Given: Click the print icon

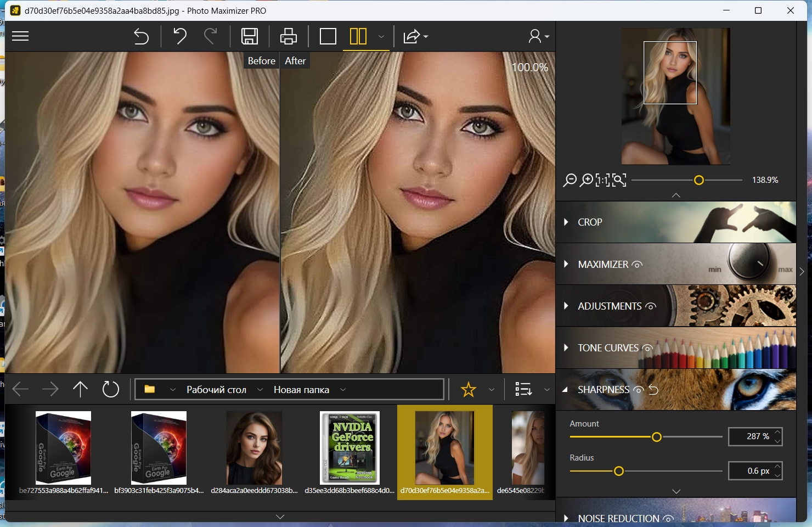Looking at the screenshot, I should tap(288, 36).
